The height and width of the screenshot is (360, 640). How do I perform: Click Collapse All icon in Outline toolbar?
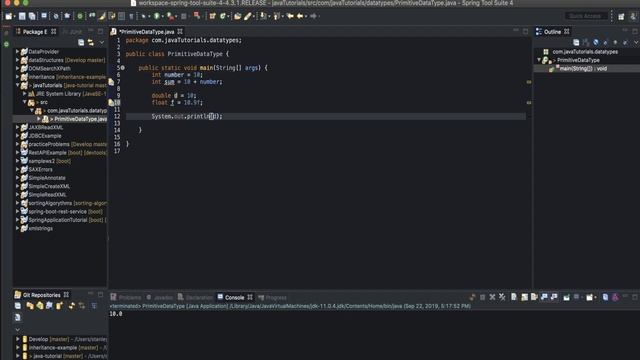[x=576, y=42]
